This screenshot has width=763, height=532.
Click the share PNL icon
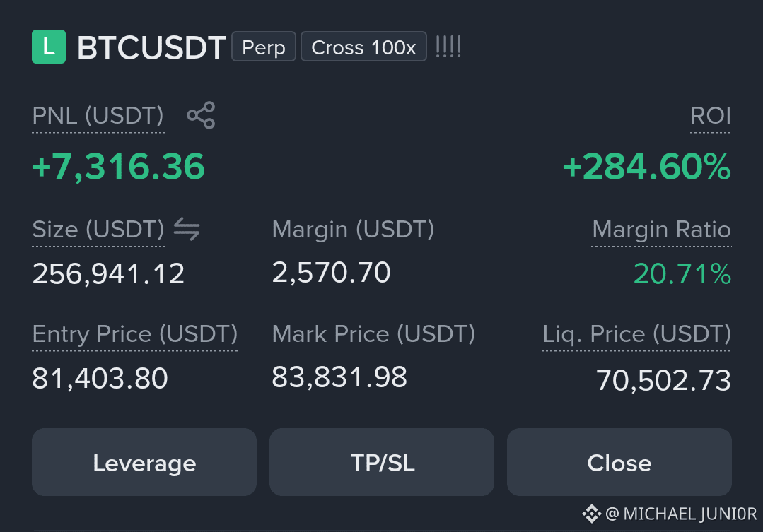point(201,115)
